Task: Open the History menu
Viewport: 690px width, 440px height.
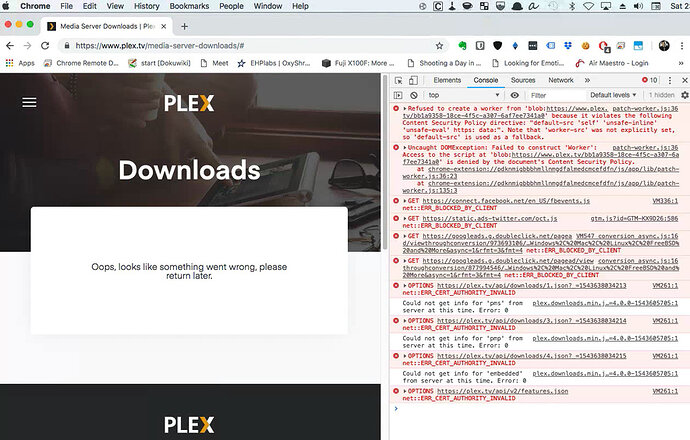Action: [x=147, y=6]
